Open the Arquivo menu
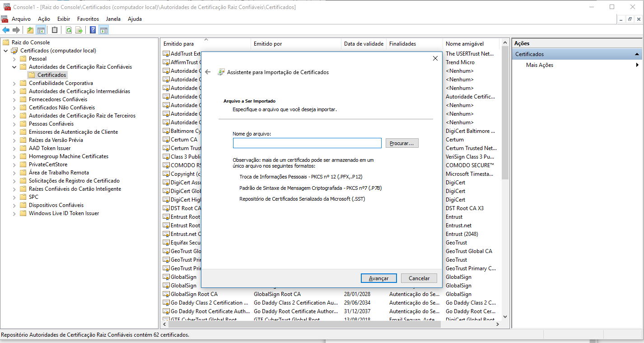Image resolution: width=644 pixels, height=343 pixels. [x=21, y=19]
